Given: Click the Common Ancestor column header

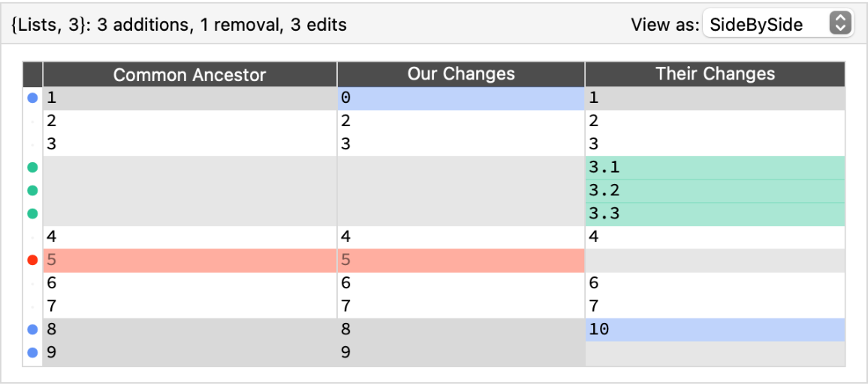Looking at the screenshot, I should click(189, 74).
